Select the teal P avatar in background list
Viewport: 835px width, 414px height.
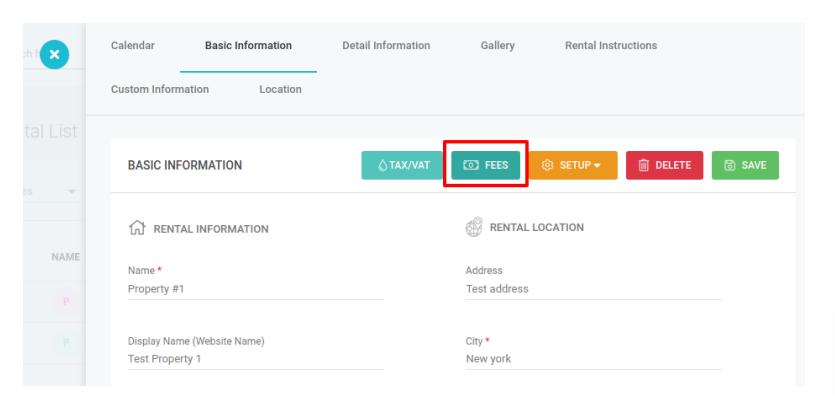pos(66,343)
